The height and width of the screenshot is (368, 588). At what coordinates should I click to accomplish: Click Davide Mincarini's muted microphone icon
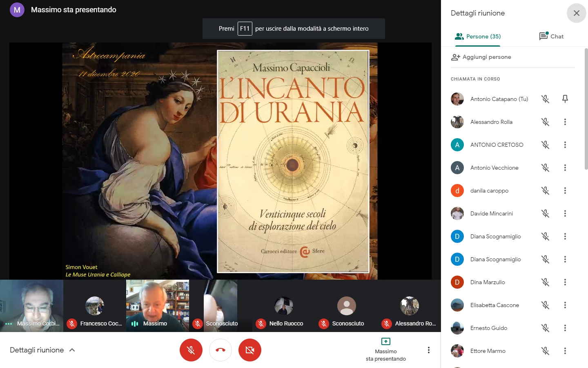(545, 213)
